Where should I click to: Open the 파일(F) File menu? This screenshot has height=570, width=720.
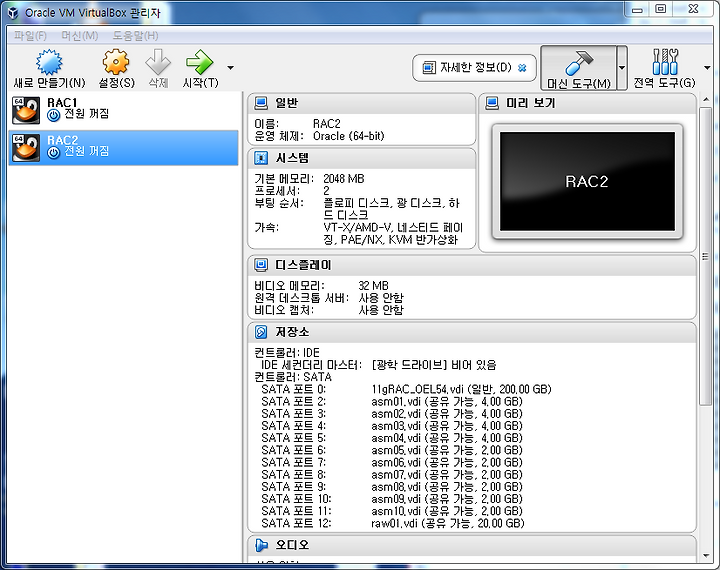point(30,35)
